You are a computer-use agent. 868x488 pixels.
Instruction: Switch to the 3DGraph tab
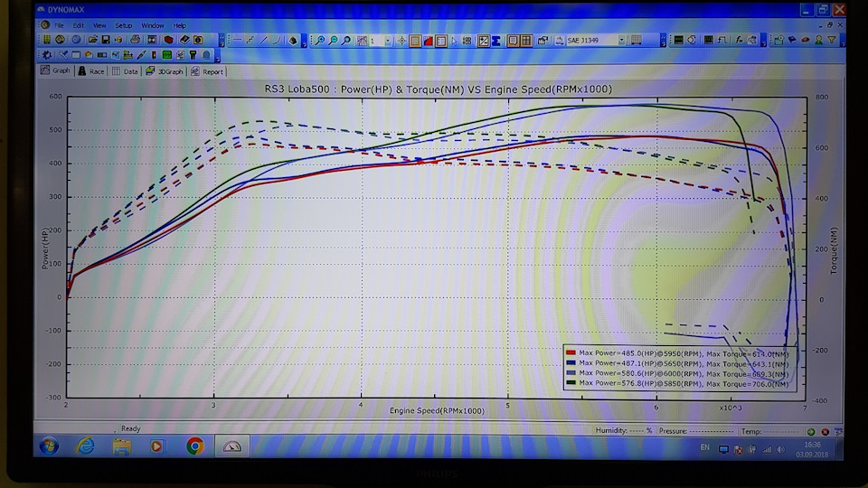pyautogui.click(x=165, y=71)
